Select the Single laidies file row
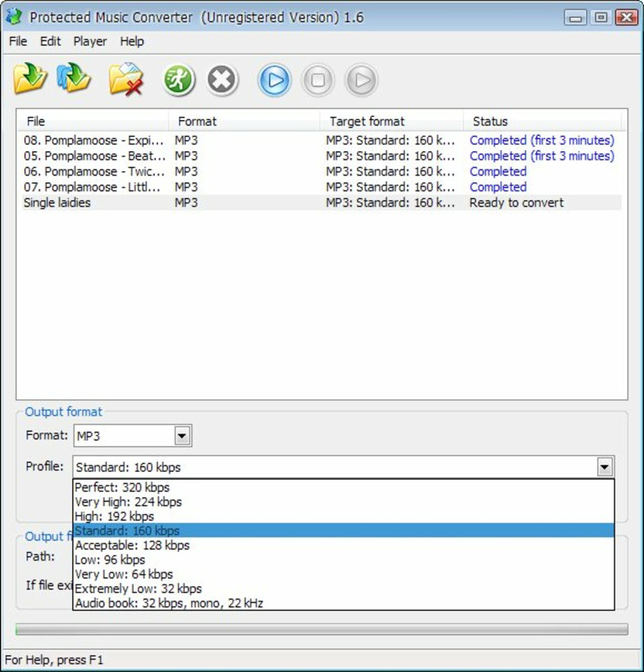Screen dimensions: 644x672 click(322, 202)
